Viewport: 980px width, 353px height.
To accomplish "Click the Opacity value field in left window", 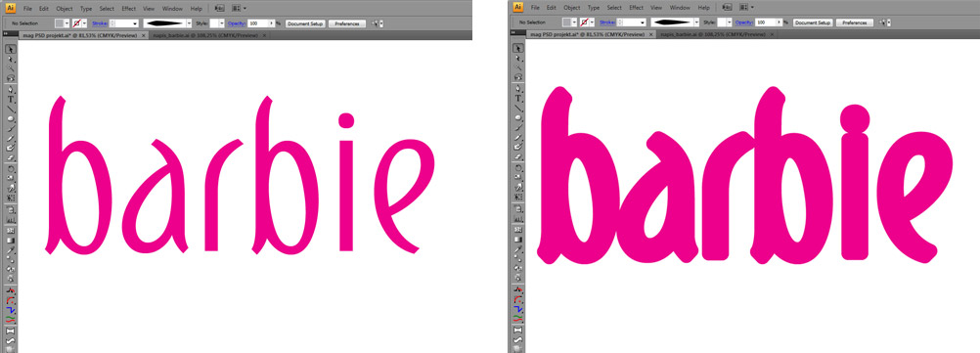I will (257, 23).
